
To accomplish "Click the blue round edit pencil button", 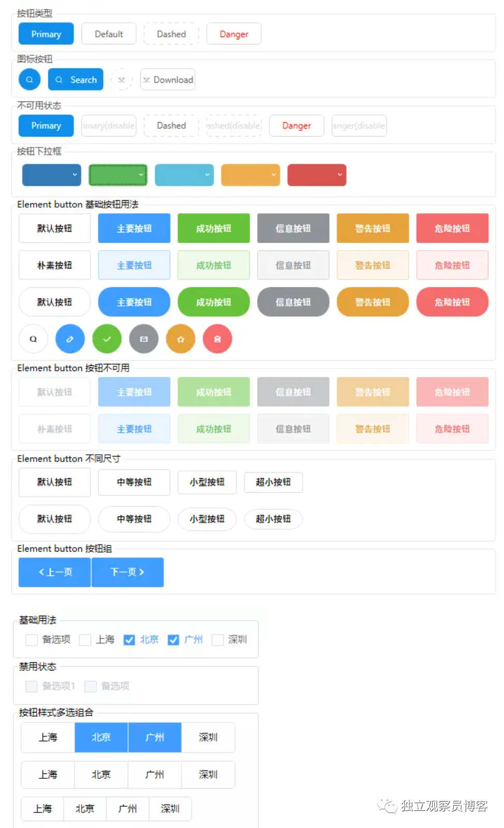I will pyautogui.click(x=70, y=339).
